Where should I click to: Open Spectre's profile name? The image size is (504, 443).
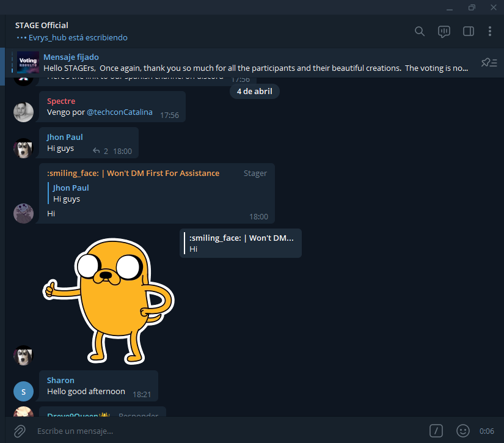coord(61,101)
